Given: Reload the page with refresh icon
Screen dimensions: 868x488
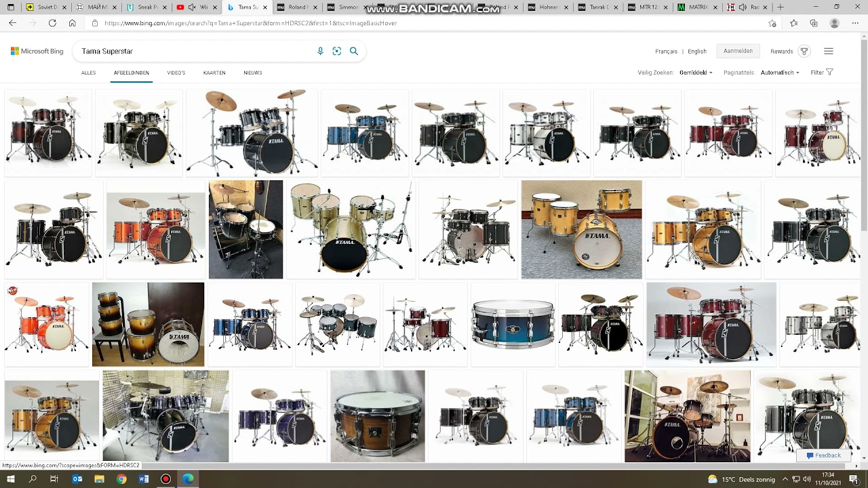Looking at the screenshot, I should coord(52,23).
